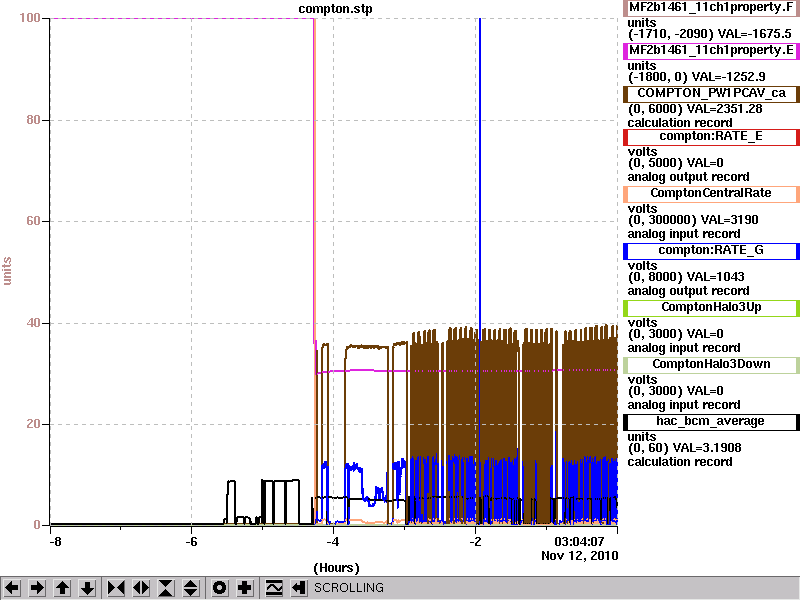The image size is (800, 600).
Task: Click the 03:04:07 timestamp label
Action: [x=579, y=541]
